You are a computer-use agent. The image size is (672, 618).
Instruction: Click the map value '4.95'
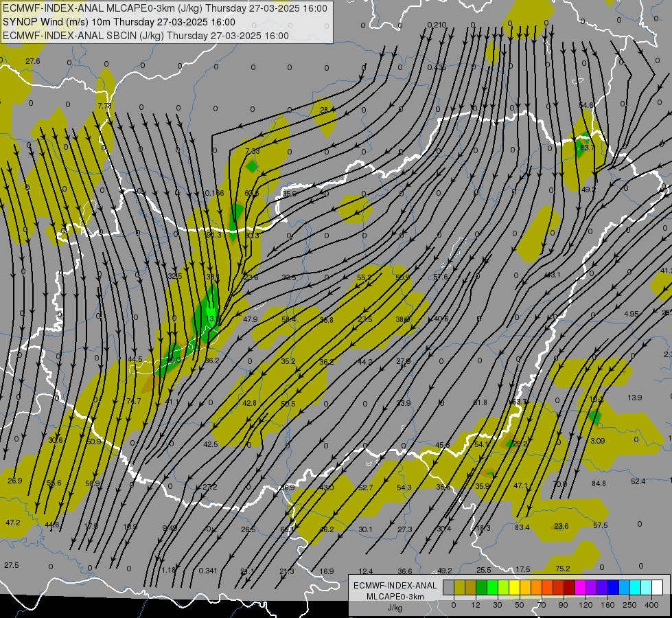click(x=632, y=314)
